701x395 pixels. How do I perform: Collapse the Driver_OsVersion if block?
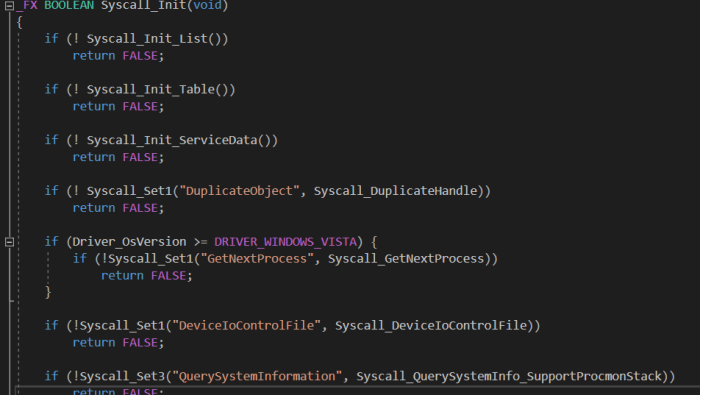pos(9,242)
